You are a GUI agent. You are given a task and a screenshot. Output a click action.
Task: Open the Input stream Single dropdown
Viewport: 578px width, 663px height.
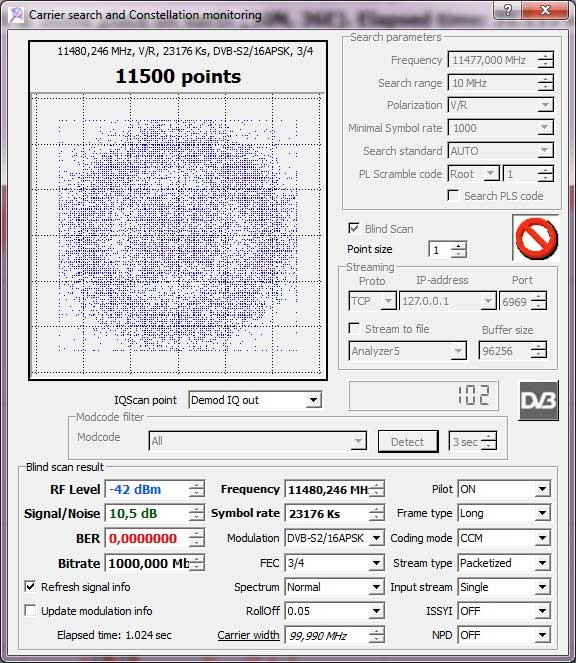[x=542, y=587]
